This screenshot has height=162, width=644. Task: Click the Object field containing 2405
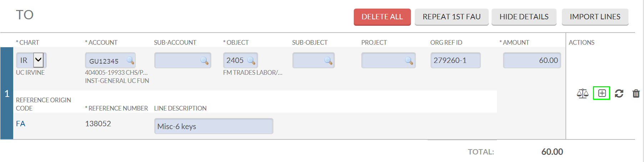point(240,60)
